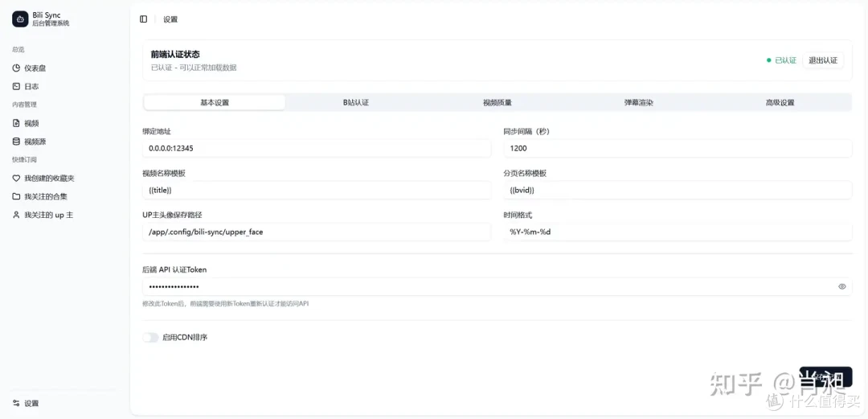Viewport: 868px width, 419px height.
Task: Go to the 高级设置 tab
Action: (x=780, y=102)
